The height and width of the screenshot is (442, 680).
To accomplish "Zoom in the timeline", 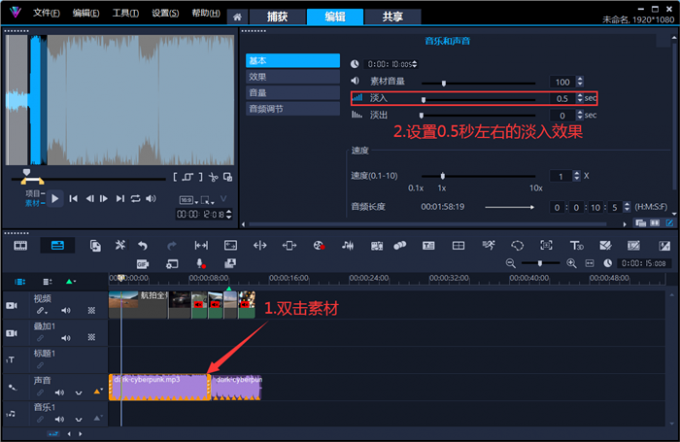I will click(x=572, y=263).
